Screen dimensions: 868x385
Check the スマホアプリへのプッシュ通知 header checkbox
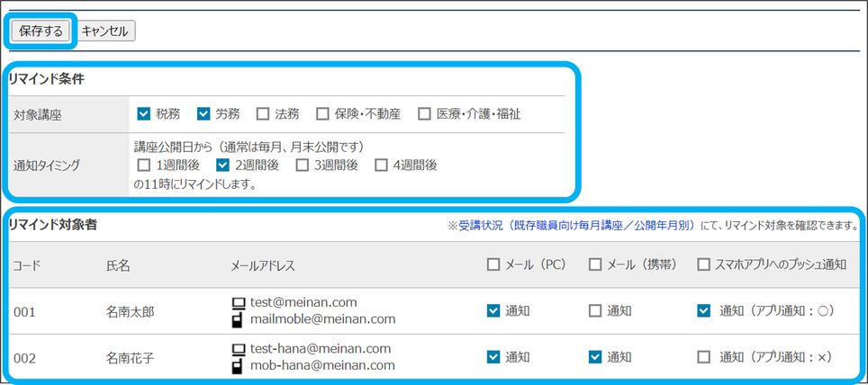(x=703, y=264)
